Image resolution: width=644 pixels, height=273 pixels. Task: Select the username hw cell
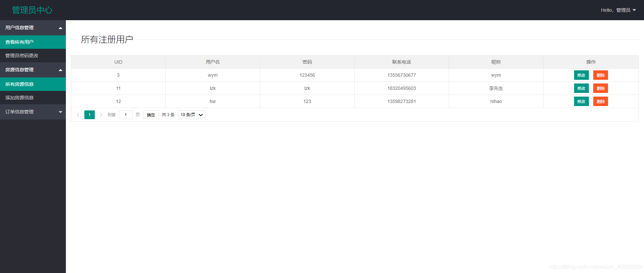[x=213, y=101]
